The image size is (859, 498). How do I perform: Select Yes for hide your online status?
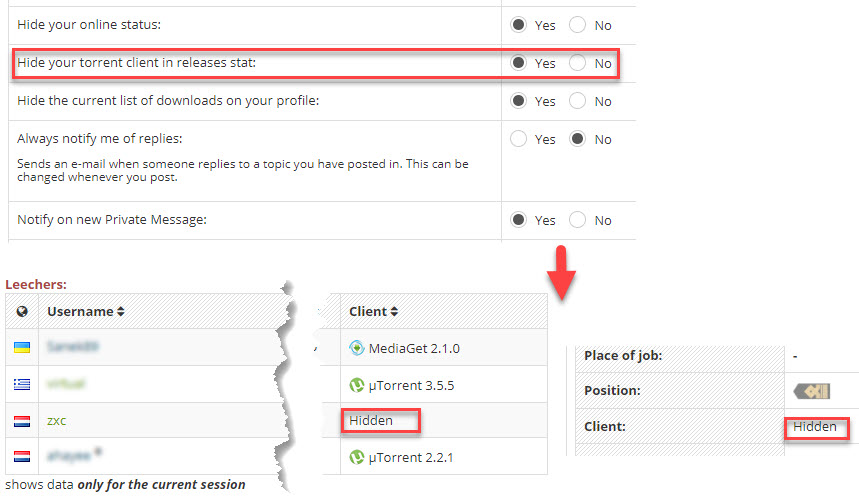518,25
